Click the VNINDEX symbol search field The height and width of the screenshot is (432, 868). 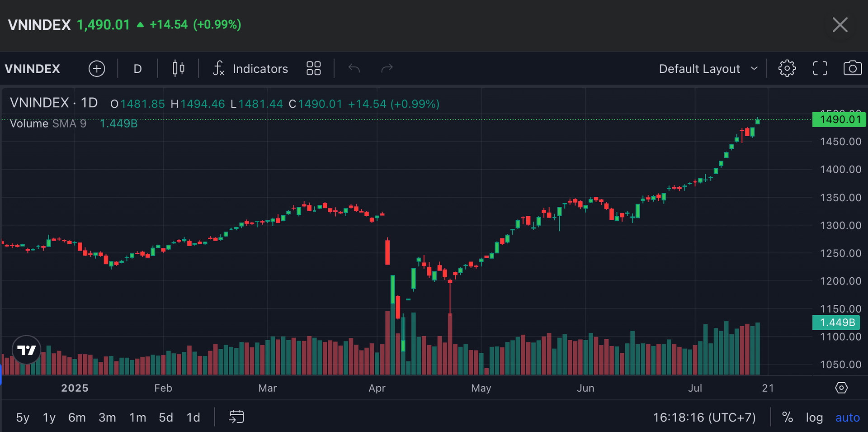33,69
